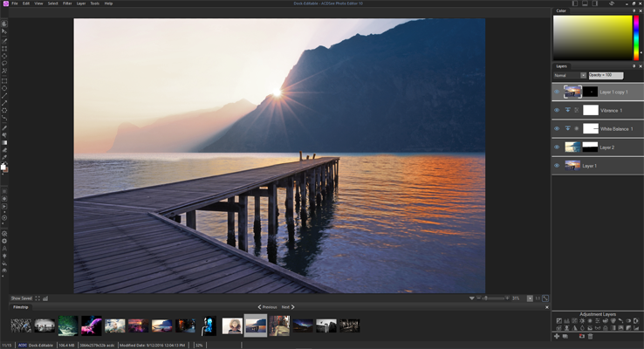Screen dimensions: 644x349
Task: Click the zoom slider track
Action: tap(493, 298)
